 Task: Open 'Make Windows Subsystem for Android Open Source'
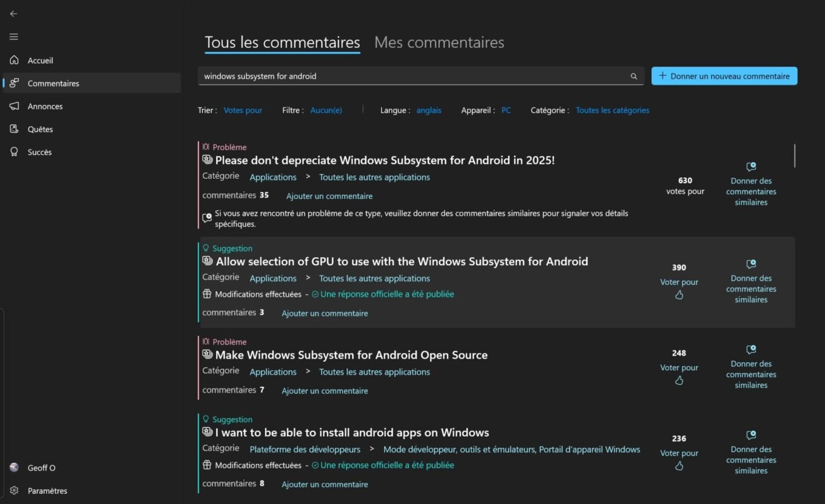click(351, 355)
